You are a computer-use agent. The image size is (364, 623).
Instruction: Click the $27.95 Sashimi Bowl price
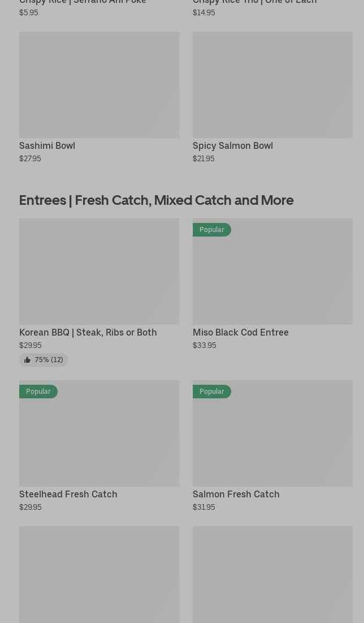pos(30,158)
